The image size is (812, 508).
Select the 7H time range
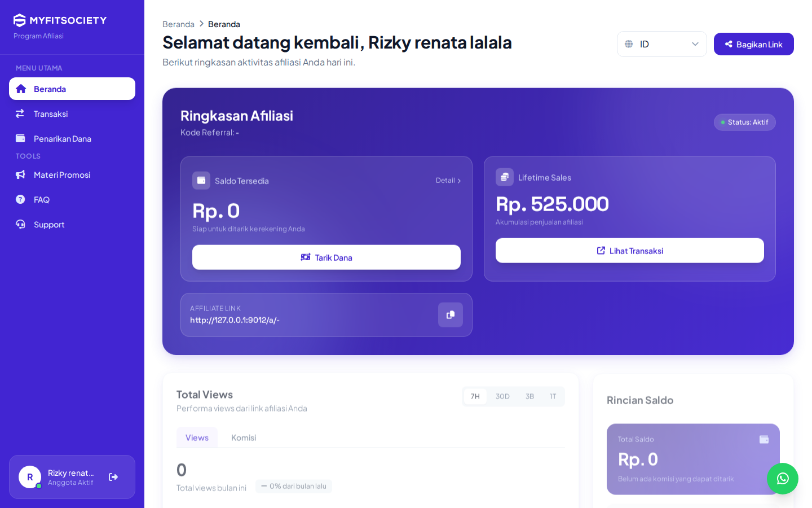click(x=475, y=396)
